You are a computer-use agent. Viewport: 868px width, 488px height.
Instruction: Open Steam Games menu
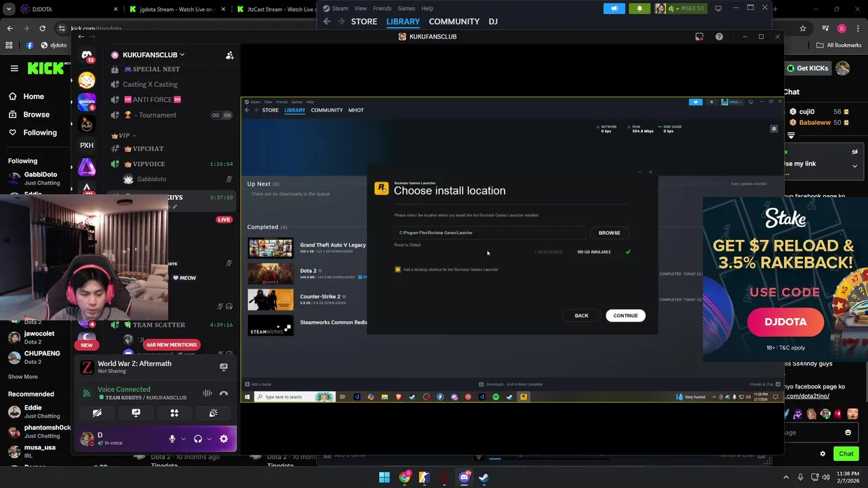pyautogui.click(x=406, y=8)
